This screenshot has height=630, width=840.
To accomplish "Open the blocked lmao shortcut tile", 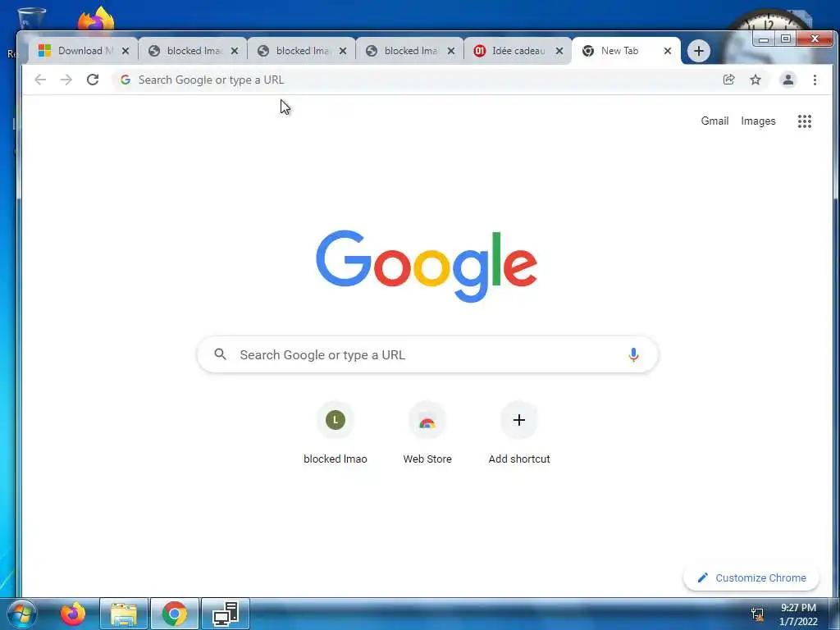I will (x=336, y=433).
